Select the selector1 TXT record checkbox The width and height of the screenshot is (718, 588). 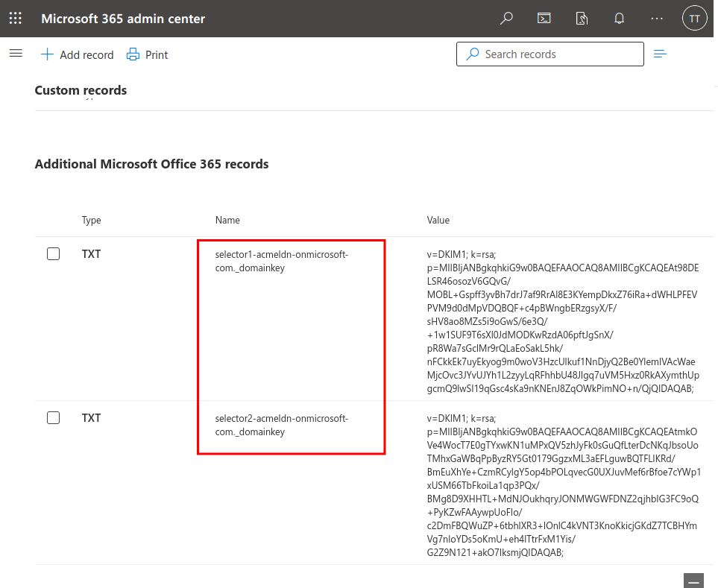click(54, 254)
